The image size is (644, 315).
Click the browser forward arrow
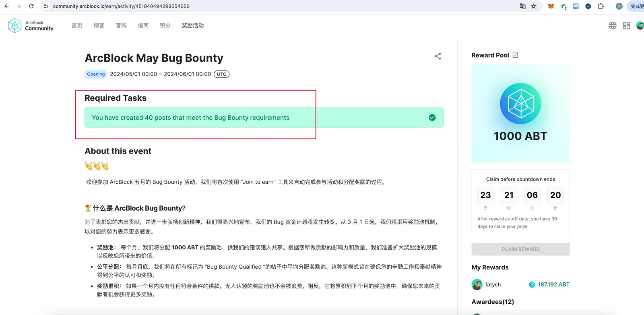click(x=19, y=6)
